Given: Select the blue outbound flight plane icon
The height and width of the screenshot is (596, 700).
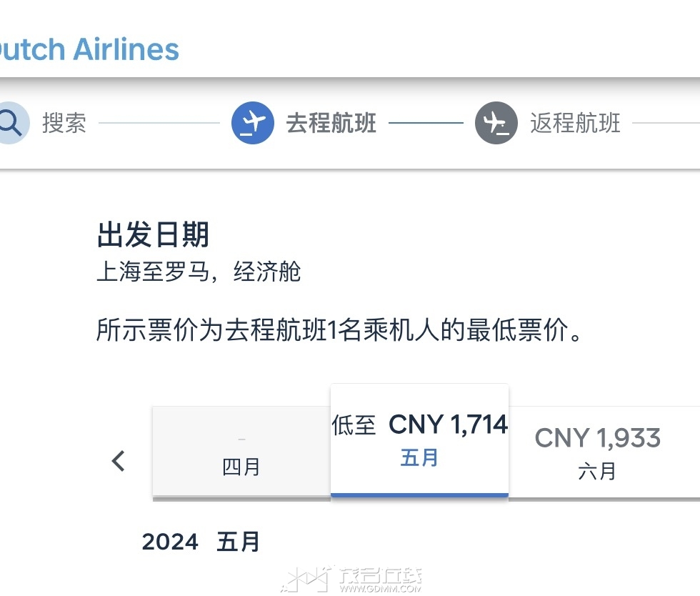Looking at the screenshot, I should 253,123.
